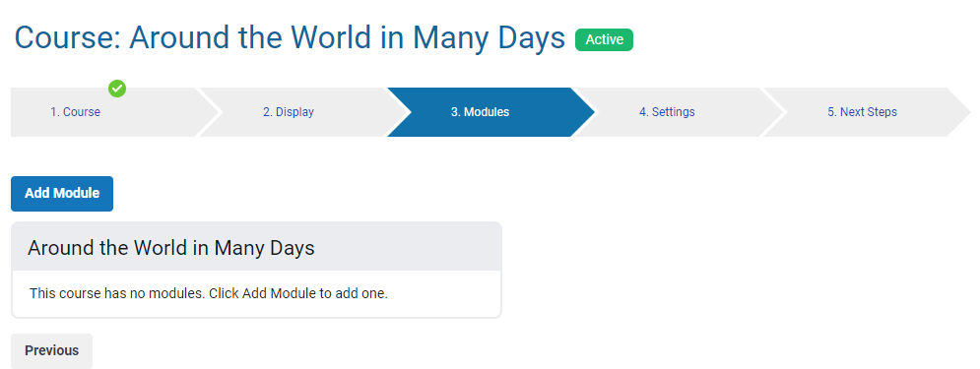Go to the 1. Course step
The image size is (980, 369).
(76, 112)
